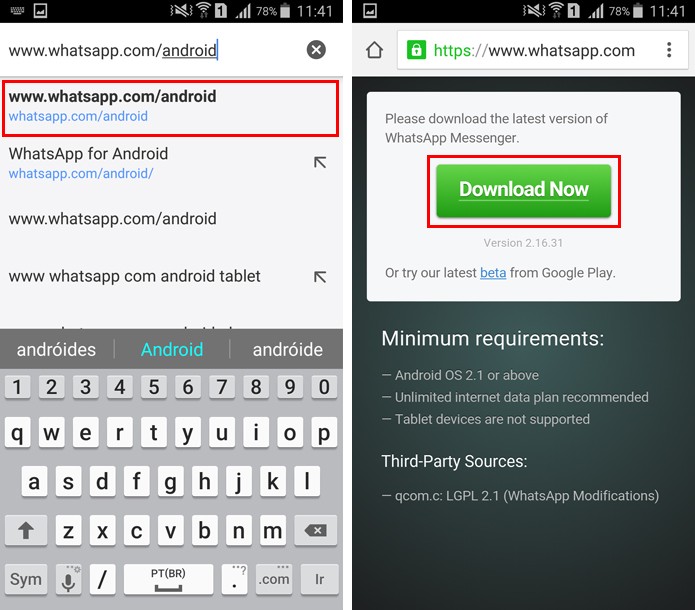
Task: Tap the backspace key on the keyboard
Action: tap(316, 530)
